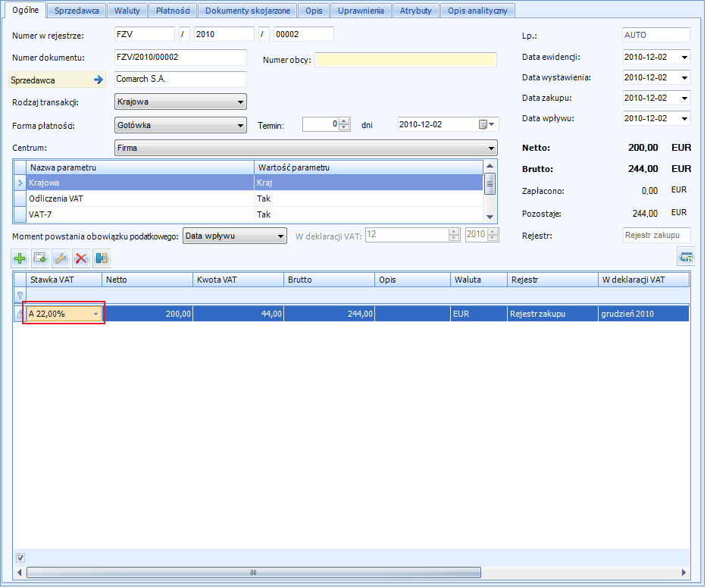Click the blue-yellow columns icon in toolbar
Viewport: 707px width, 588px height.
point(102,258)
